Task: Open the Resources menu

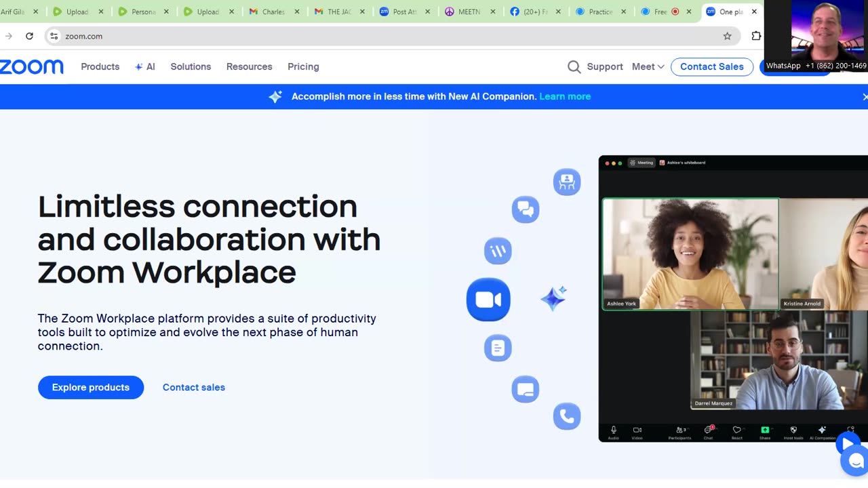Action: point(249,66)
